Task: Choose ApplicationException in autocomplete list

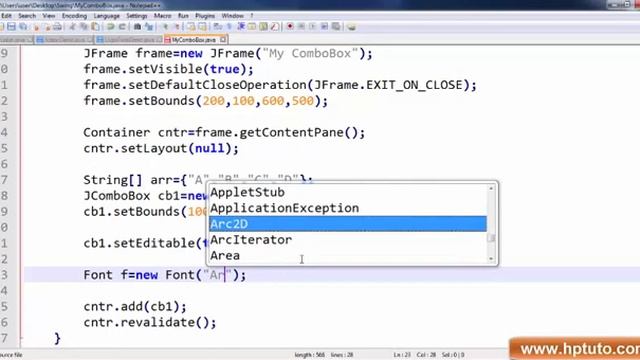Action: coord(348,208)
